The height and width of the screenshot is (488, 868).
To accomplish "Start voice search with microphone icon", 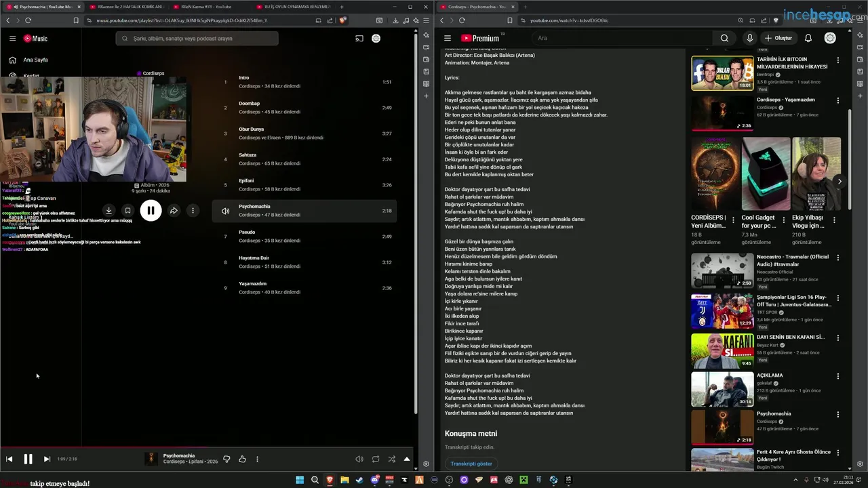I will point(749,38).
